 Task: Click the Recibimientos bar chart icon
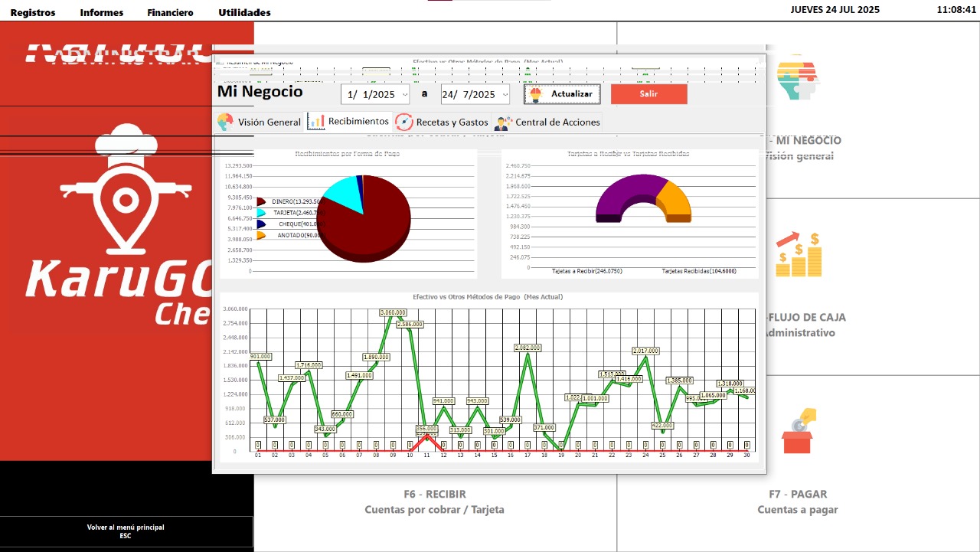coord(316,122)
